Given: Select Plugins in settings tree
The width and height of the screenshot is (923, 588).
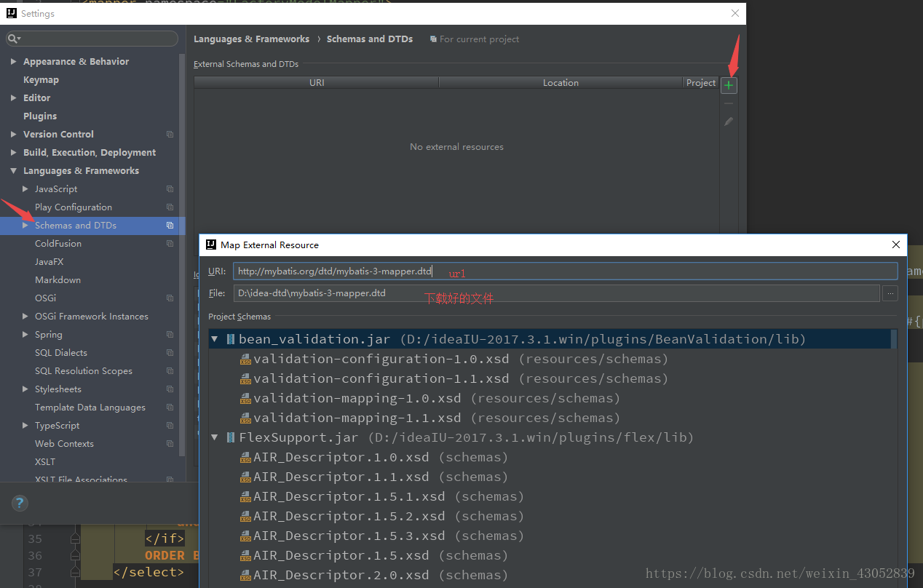Looking at the screenshot, I should 40,116.
